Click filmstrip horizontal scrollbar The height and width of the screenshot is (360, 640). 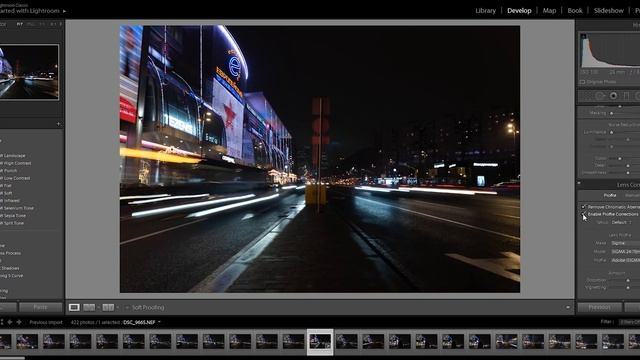(x=12, y=358)
